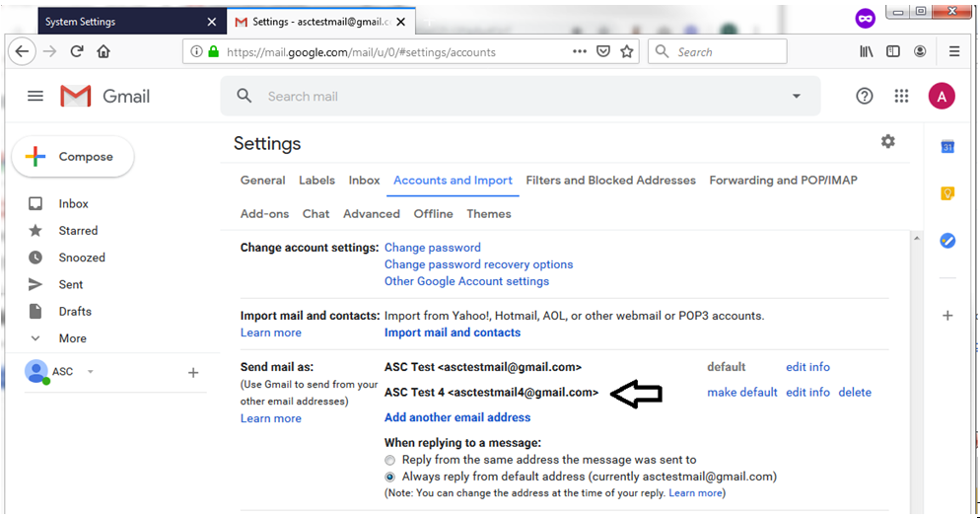Click Add another email address link

[457, 417]
